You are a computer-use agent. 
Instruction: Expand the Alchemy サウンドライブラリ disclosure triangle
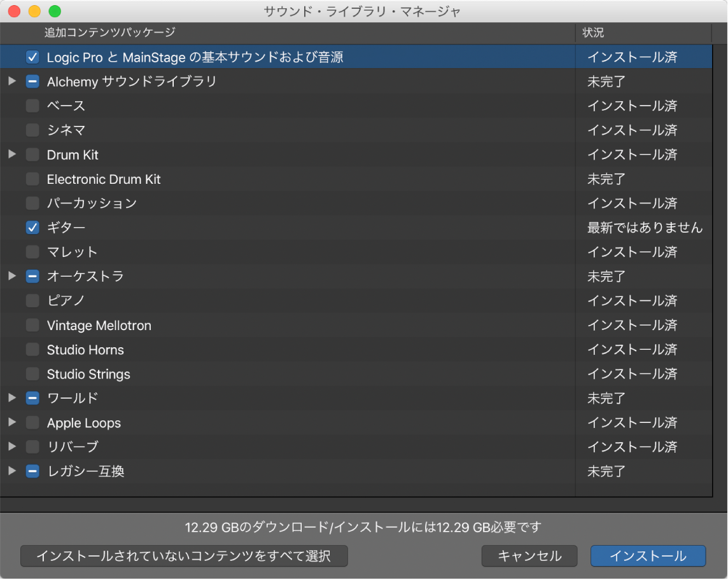[x=11, y=81]
